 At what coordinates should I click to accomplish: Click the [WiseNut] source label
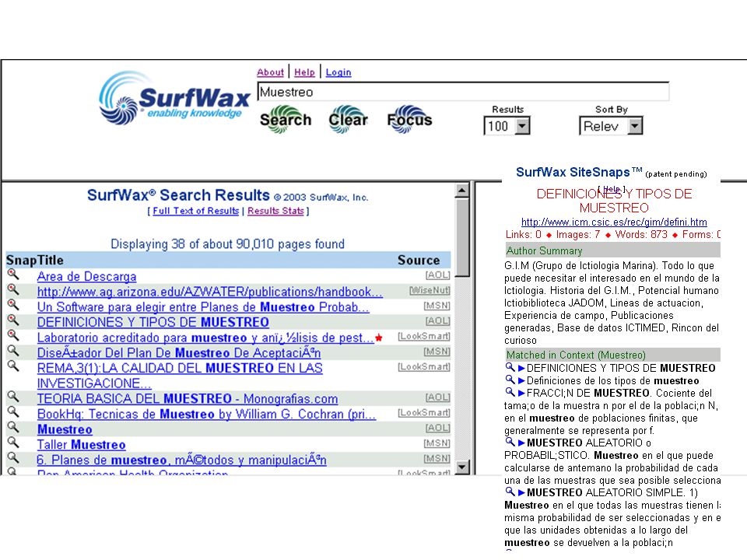[430, 290]
